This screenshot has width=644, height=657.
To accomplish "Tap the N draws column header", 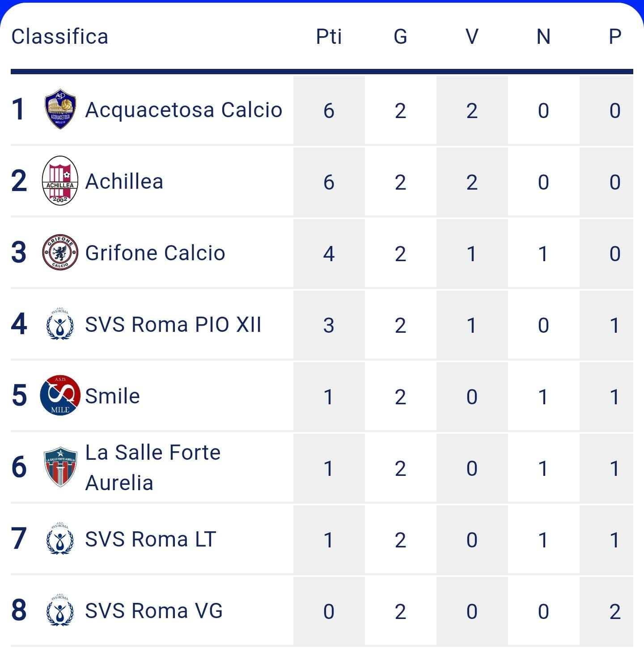I will coord(543,37).
